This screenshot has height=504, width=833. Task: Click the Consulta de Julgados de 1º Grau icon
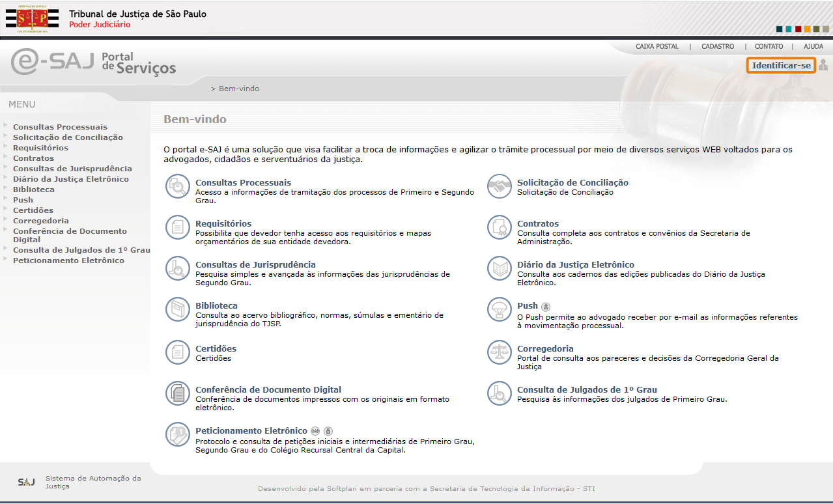(x=500, y=393)
